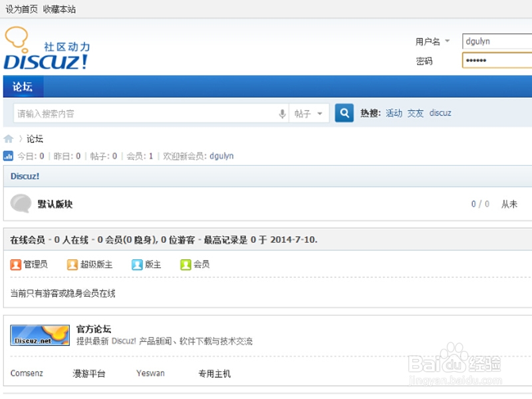Click the 当前只有游客或隐身会员在线 text

click(x=63, y=293)
